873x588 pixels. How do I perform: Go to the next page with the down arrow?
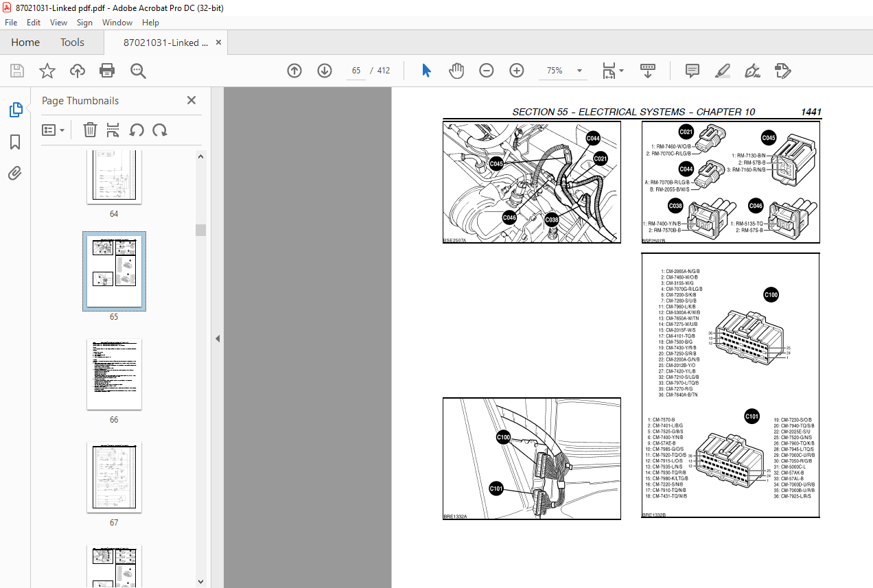[x=325, y=71]
